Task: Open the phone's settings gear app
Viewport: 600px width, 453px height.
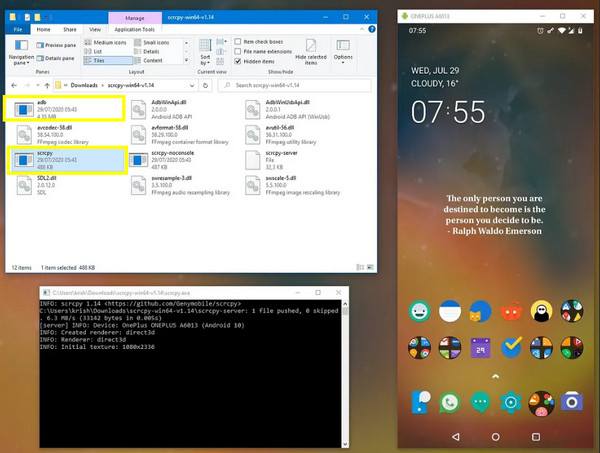Action: pos(510,402)
